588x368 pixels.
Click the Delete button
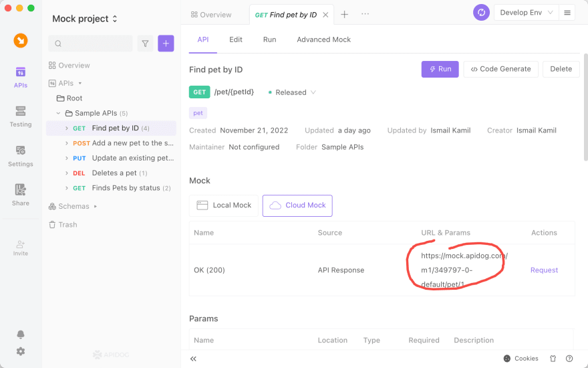pos(561,69)
